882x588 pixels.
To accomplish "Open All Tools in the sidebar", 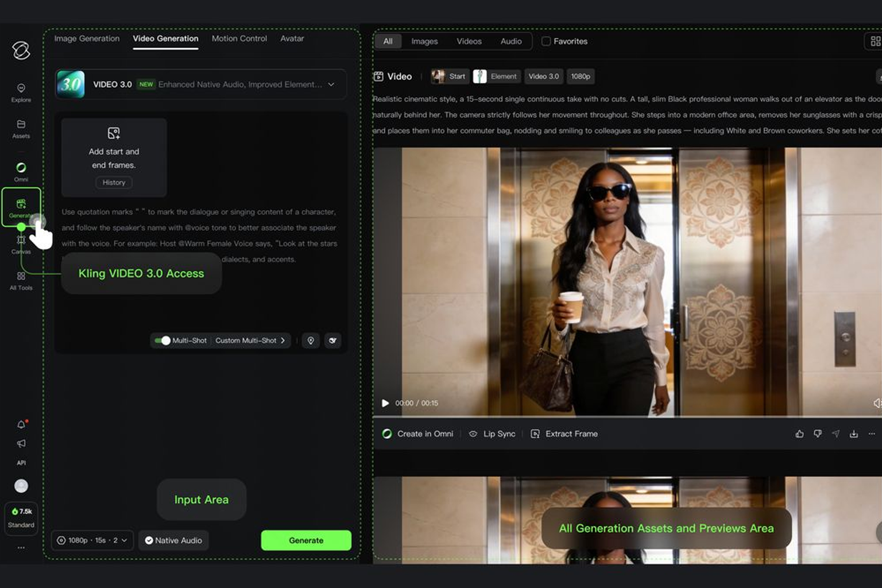I will [21, 281].
